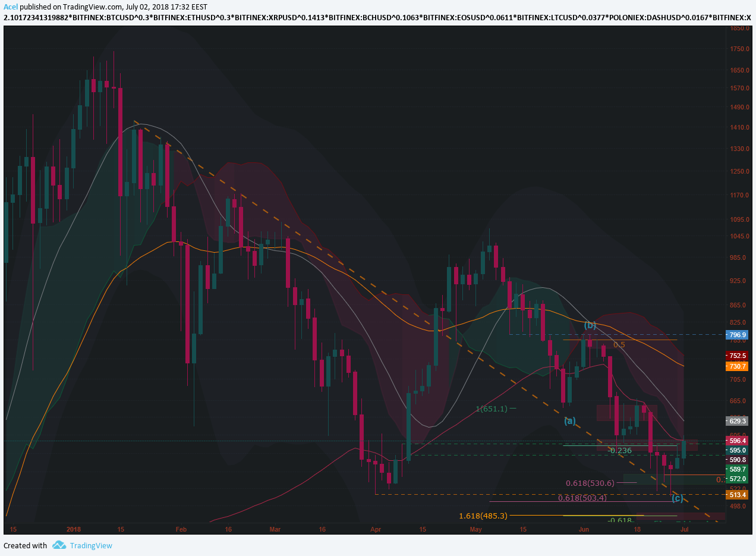Click the Fibonacci label 0.618(503.4)
Image resolution: width=756 pixels, height=556 pixels.
[x=582, y=498]
